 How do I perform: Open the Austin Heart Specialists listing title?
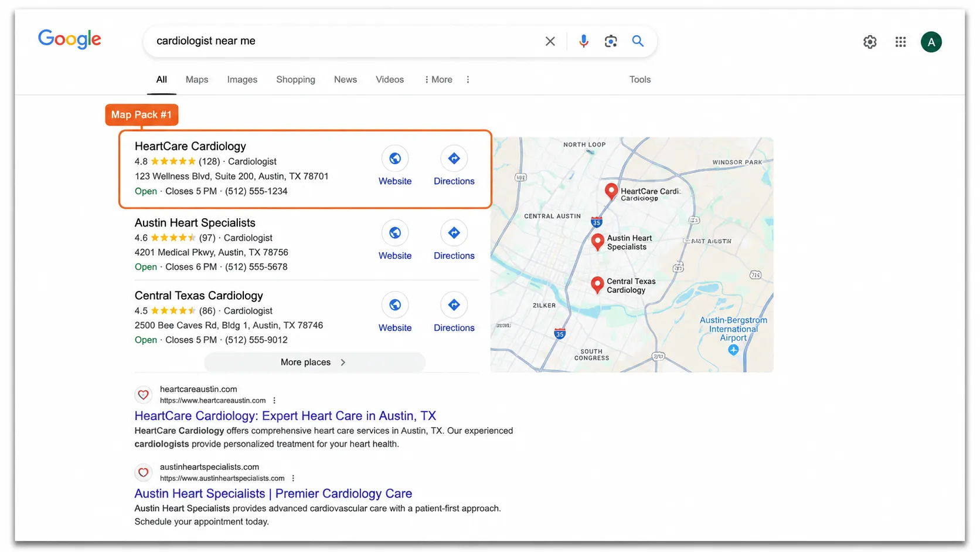195,223
